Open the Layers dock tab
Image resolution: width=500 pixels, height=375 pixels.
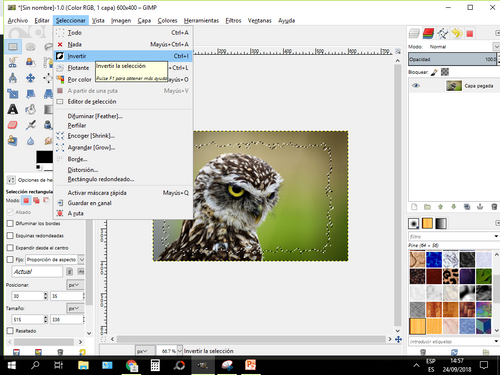[414, 33]
